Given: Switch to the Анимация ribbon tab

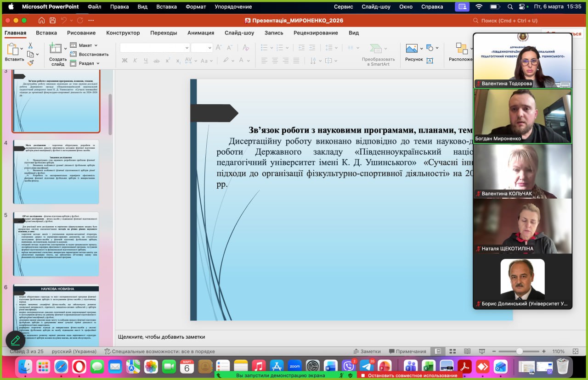Looking at the screenshot, I should click(x=200, y=33).
